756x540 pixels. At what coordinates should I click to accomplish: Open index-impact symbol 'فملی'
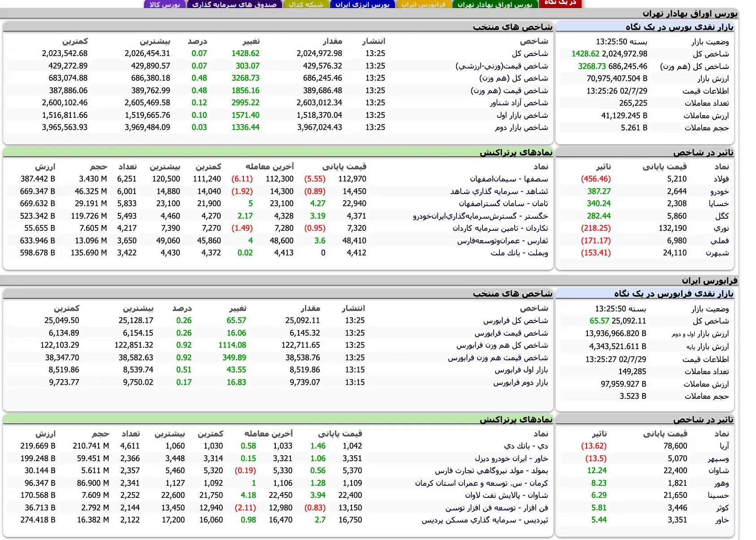click(720, 241)
